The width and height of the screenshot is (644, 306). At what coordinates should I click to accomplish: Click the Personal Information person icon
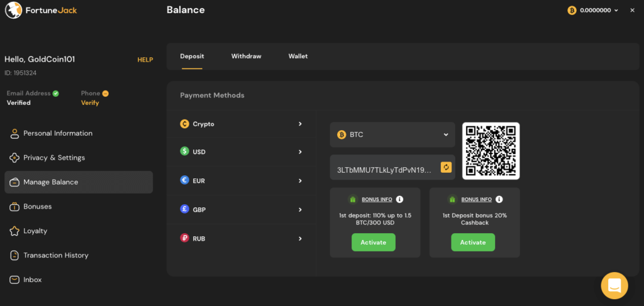point(15,133)
